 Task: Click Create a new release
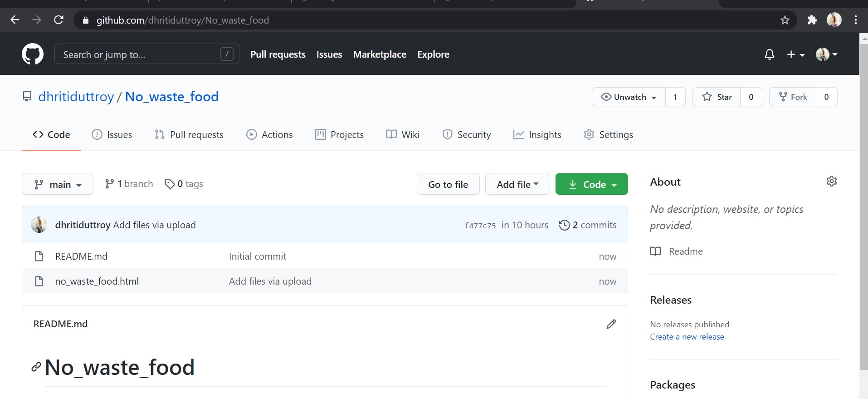coord(687,337)
